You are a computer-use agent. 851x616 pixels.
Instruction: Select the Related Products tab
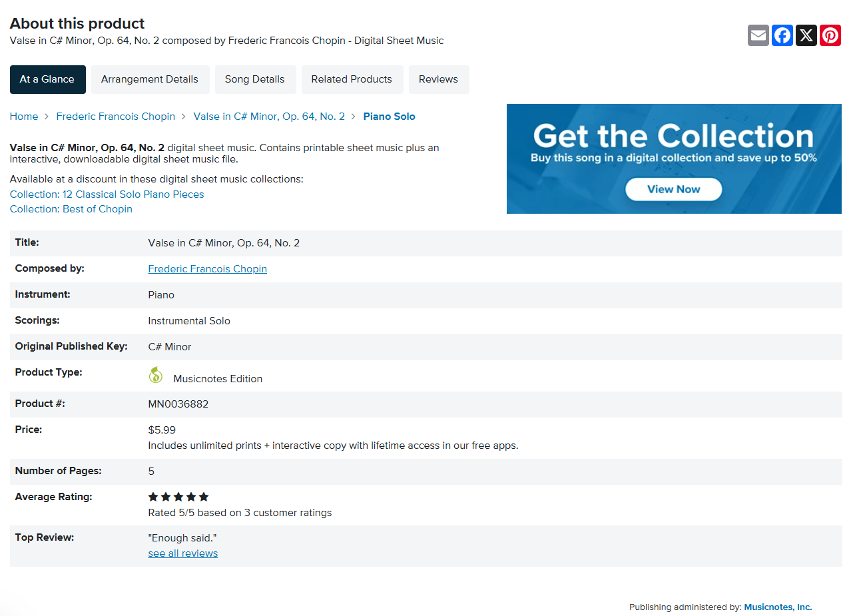tap(352, 79)
